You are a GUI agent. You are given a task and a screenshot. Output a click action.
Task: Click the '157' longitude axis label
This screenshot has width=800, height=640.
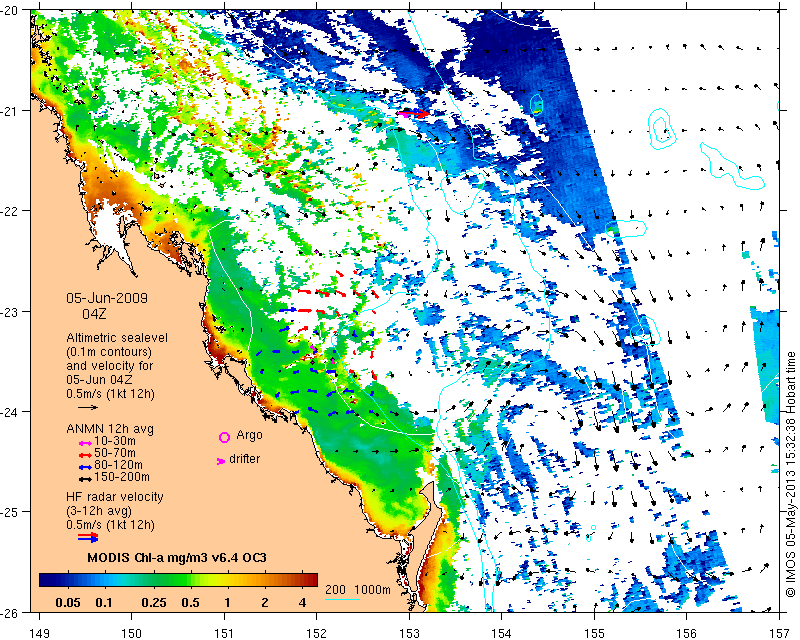tap(780, 634)
